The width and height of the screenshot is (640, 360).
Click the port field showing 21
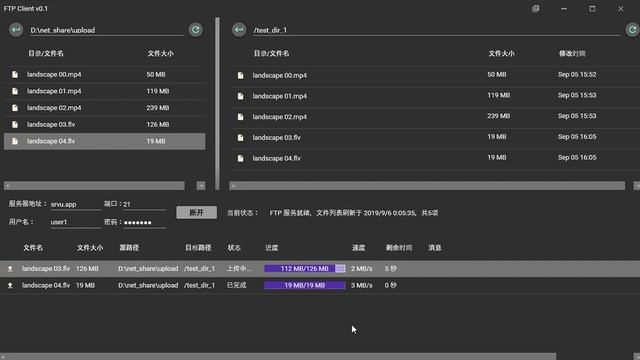coord(144,204)
